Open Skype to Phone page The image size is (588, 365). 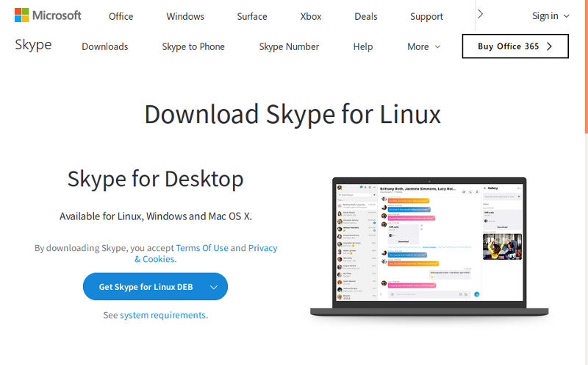pos(193,46)
